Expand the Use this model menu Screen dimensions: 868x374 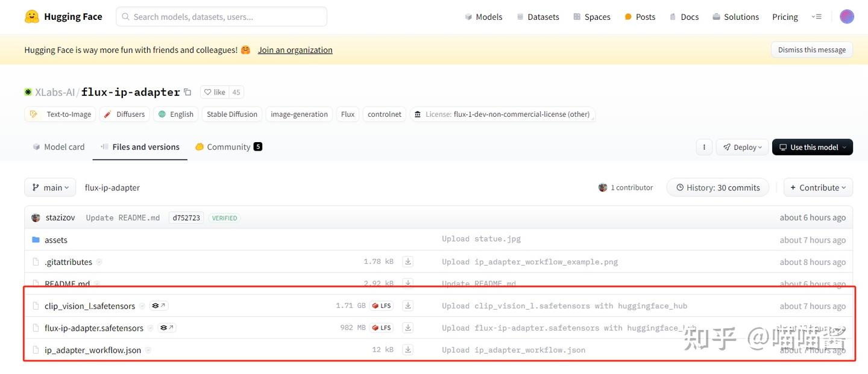(x=812, y=147)
